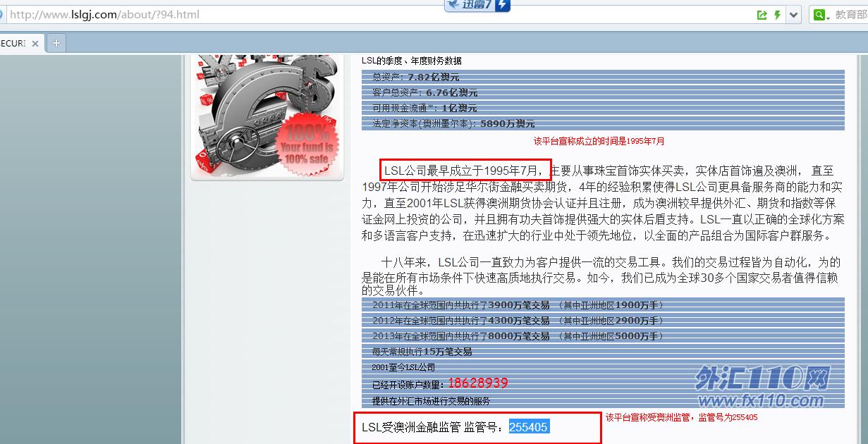Click the 总资产 7.82亿澳元 row
This screenshot has width=868, height=444.
click(x=416, y=78)
